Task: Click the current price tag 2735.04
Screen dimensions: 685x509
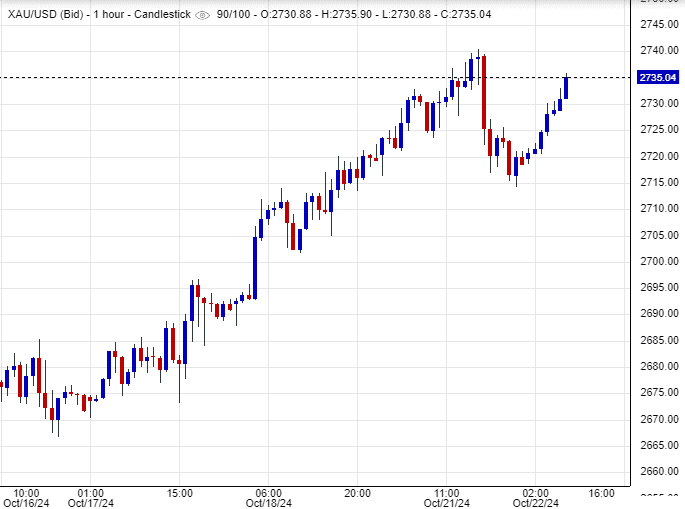Action: click(657, 77)
